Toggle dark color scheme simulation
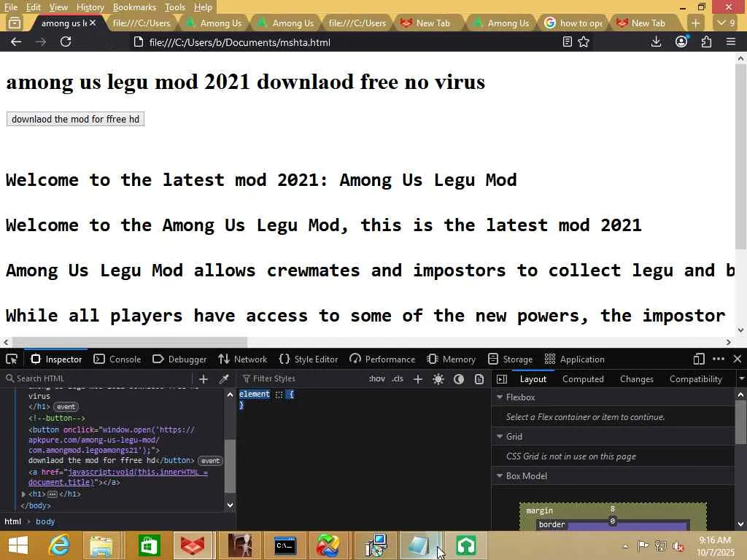This screenshot has height=560, width=747. click(x=459, y=378)
